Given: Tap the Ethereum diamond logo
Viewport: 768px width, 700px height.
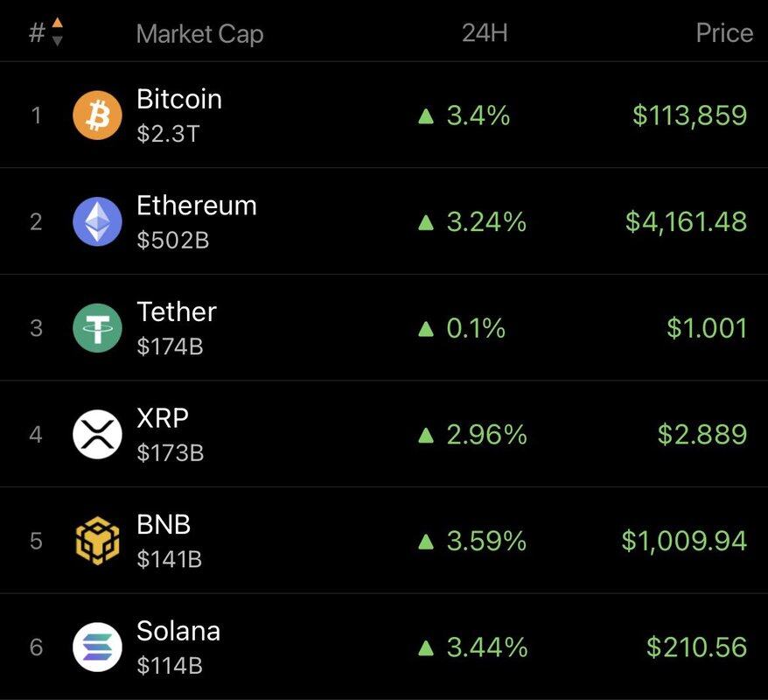Looking at the screenshot, I should (97, 221).
